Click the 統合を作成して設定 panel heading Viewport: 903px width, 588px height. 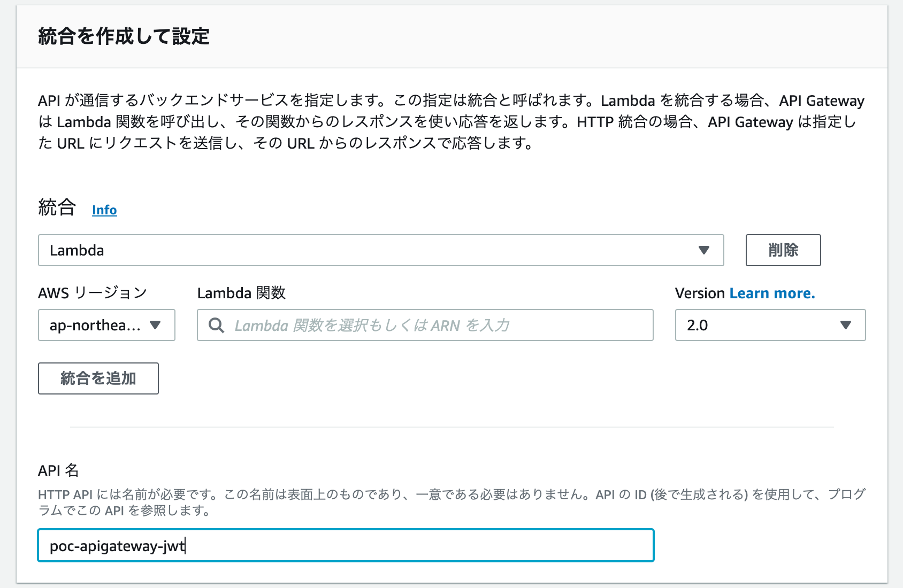[124, 36]
